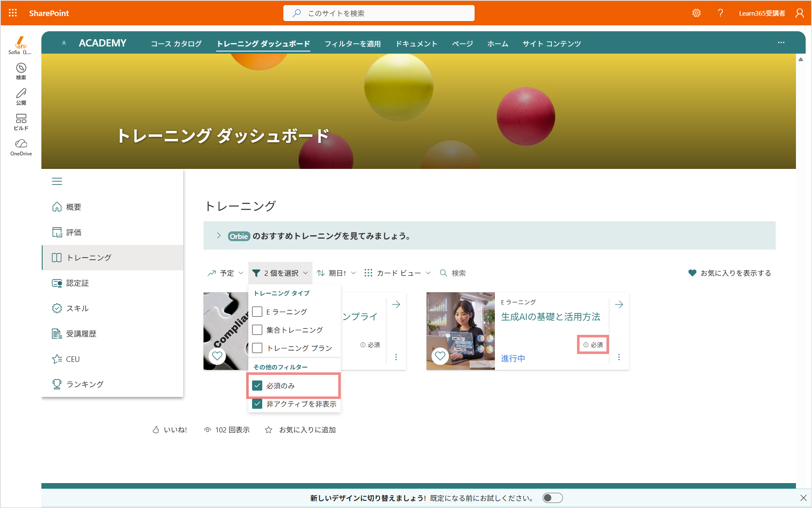This screenshot has width=812, height=508.
Task: Click the いいね! thumbs-up icon
Action: pyautogui.click(x=156, y=430)
